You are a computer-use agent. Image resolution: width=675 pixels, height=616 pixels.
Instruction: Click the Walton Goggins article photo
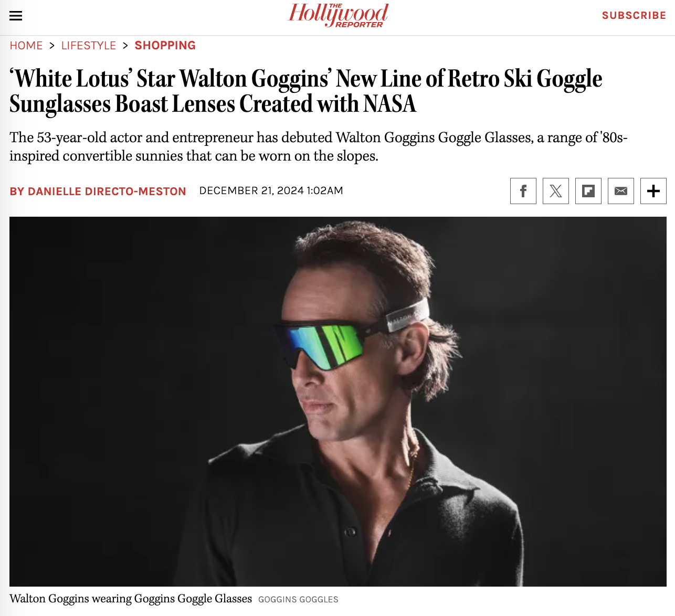tap(338, 401)
